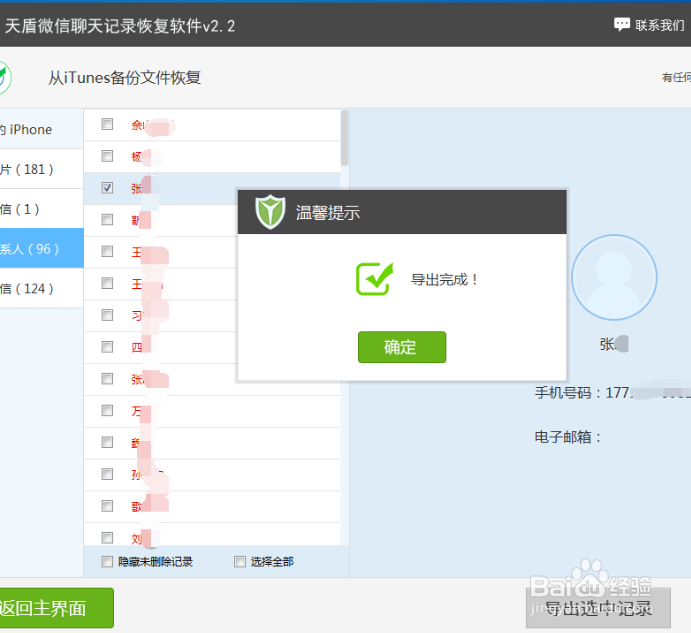This screenshot has width=691, height=633.
Task: Click the green checkmark icon beside 导出完成
Action: (374, 279)
